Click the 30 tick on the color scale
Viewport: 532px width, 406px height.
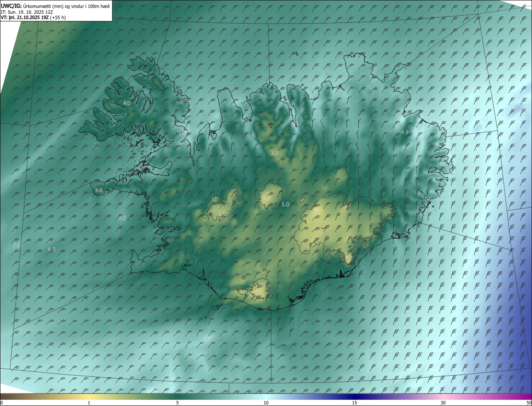click(x=443, y=403)
